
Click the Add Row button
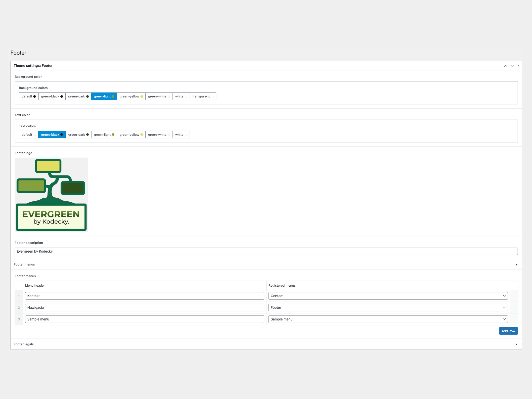point(508,331)
